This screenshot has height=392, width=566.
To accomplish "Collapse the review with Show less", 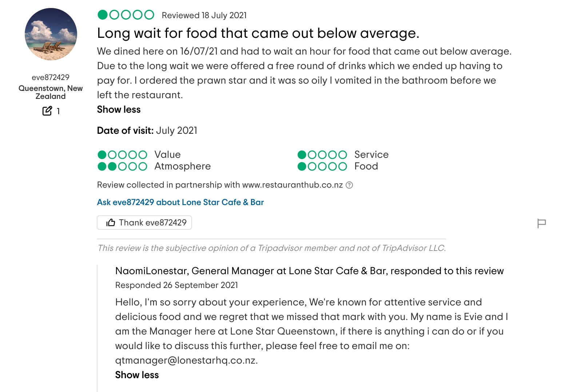I will coord(119,109).
